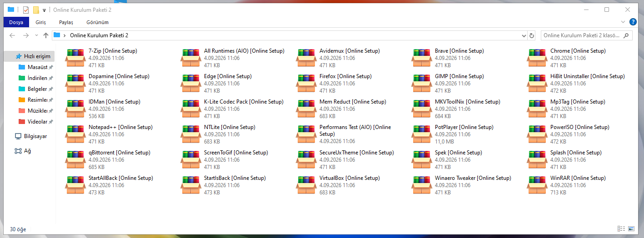
Task: Click the magnifier search icon
Action: (x=626, y=35)
